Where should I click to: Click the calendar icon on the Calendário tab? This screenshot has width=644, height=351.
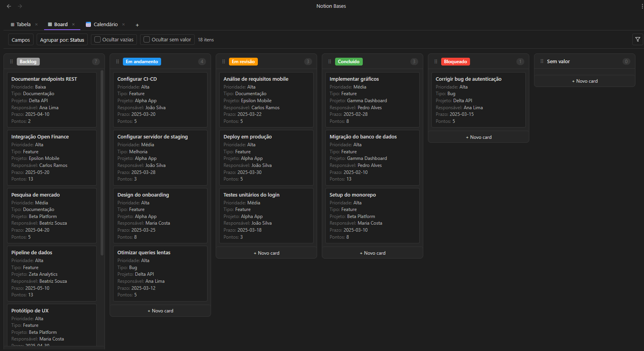[x=89, y=24]
